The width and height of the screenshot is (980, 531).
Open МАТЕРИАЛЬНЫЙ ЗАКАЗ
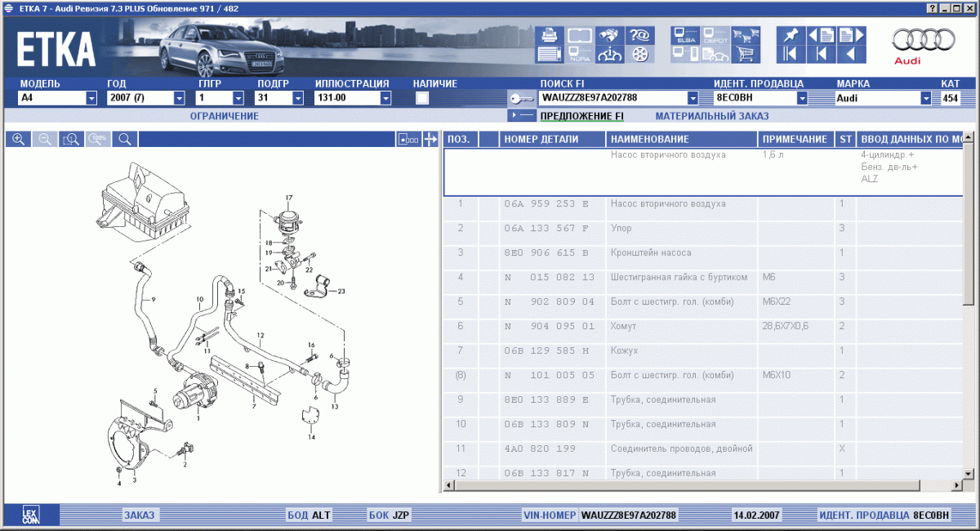[712, 116]
